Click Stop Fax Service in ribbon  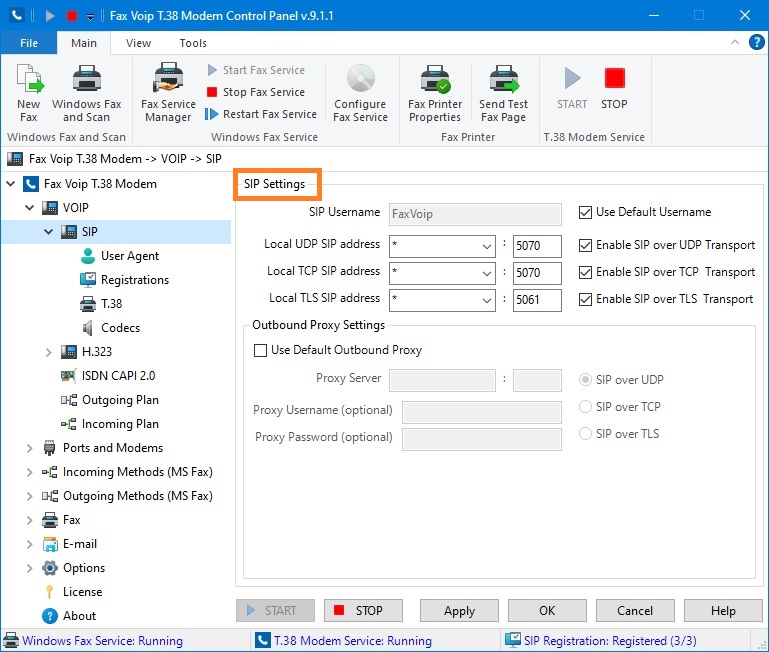coord(256,92)
